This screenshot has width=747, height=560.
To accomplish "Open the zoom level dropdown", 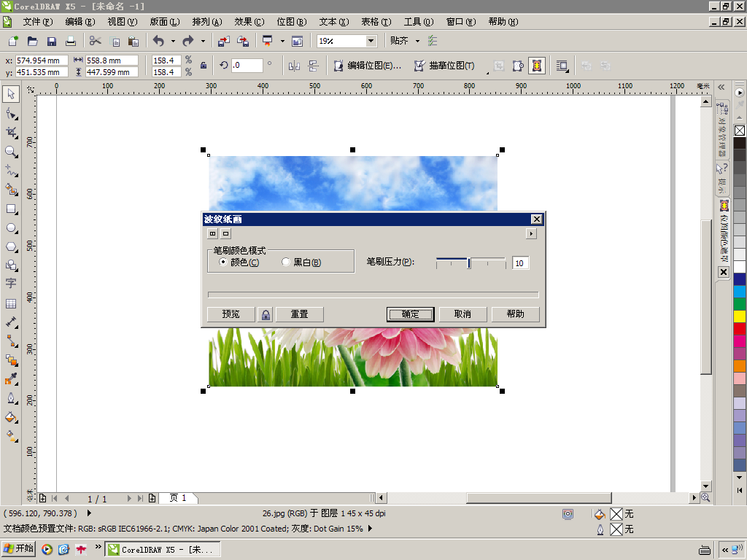I will (371, 41).
